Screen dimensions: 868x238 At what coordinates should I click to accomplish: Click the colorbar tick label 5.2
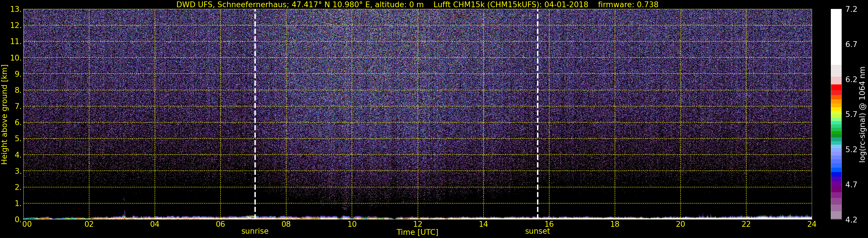point(851,150)
